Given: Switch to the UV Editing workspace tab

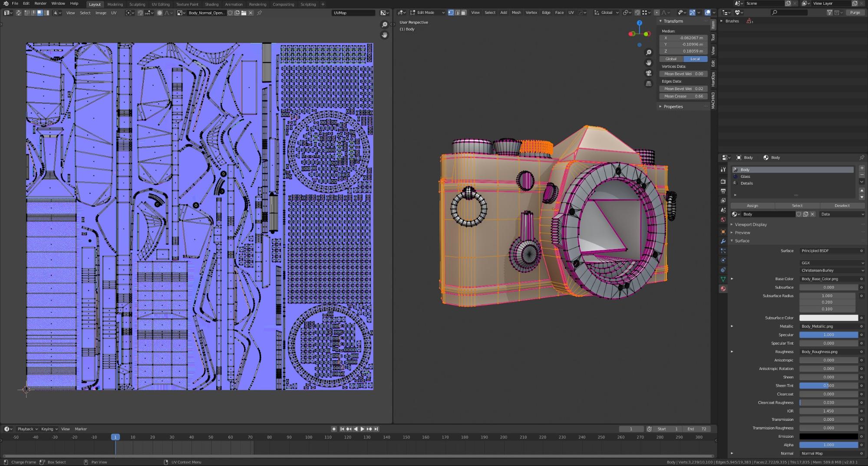Looking at the screenshot, I should (160, 4).
